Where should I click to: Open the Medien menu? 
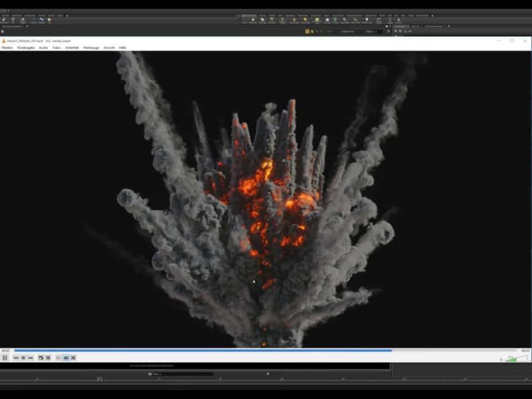pos(7,49)
